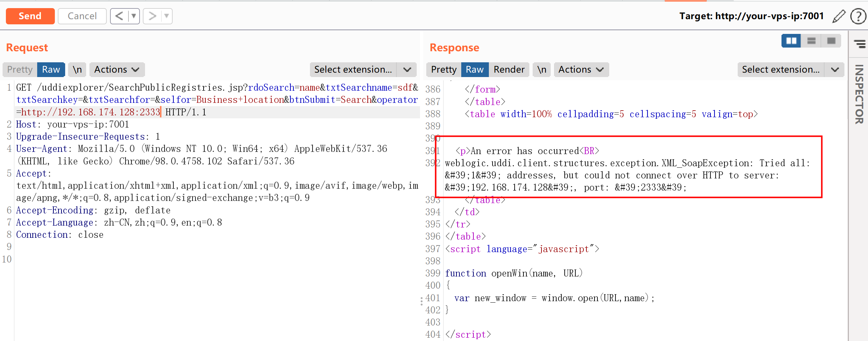
Task: Switch Response view to the Pretty tab
Action: coord(444,70)
